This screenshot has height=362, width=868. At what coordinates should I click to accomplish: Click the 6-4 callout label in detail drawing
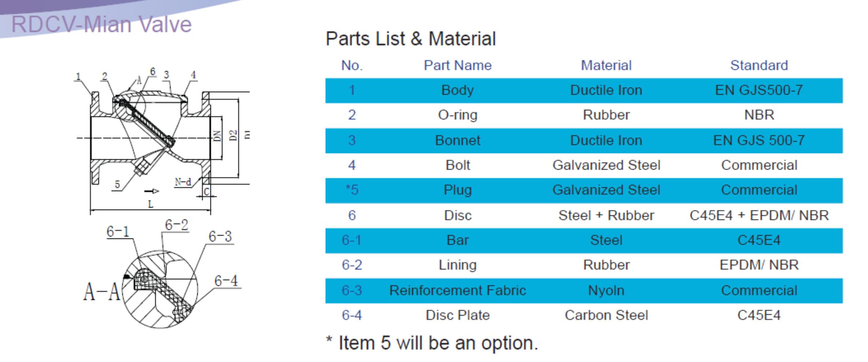pos(226,281)
